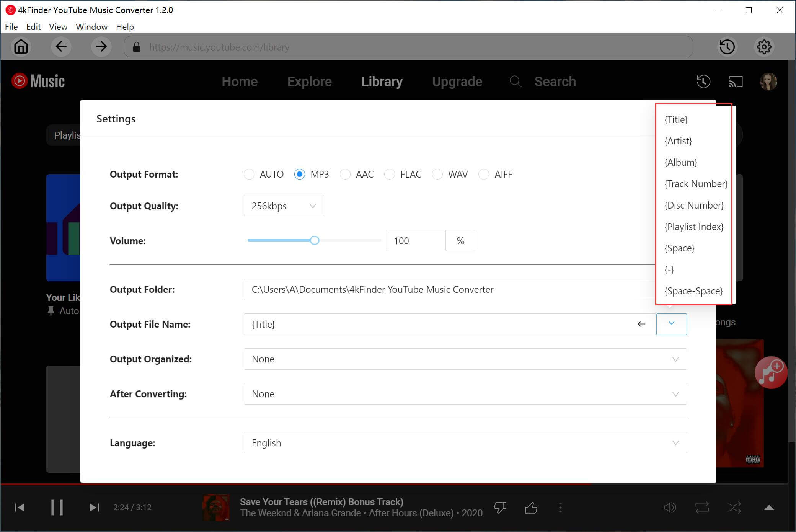
Task: Open the Window menu
Action: (91, 27)
